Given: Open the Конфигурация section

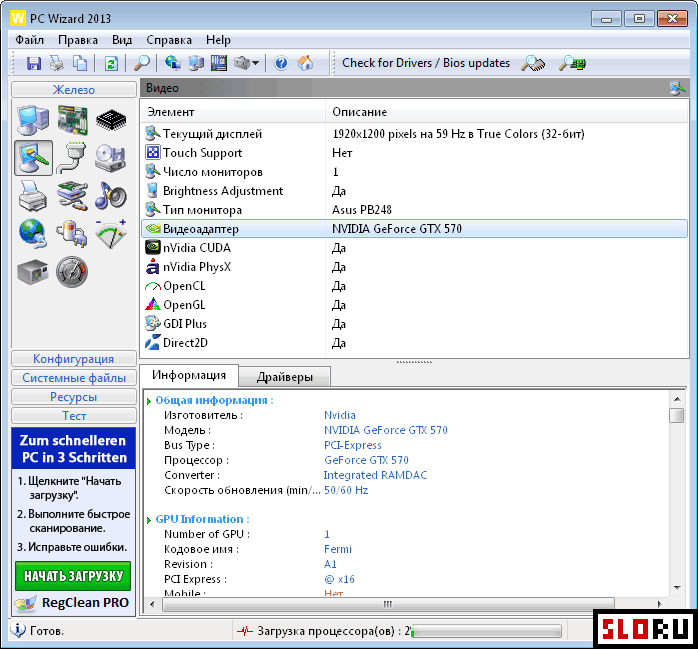Looking at the screenshot, I should pyautogui.click(x=74, y=359).
